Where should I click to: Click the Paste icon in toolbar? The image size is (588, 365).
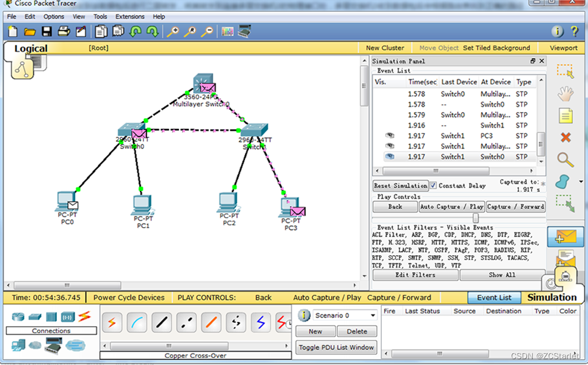pos(118,31)
